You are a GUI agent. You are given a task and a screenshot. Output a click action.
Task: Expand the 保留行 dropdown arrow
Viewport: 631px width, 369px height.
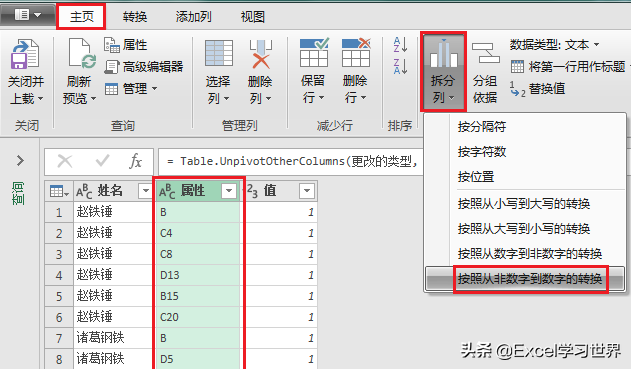[321, 98]
